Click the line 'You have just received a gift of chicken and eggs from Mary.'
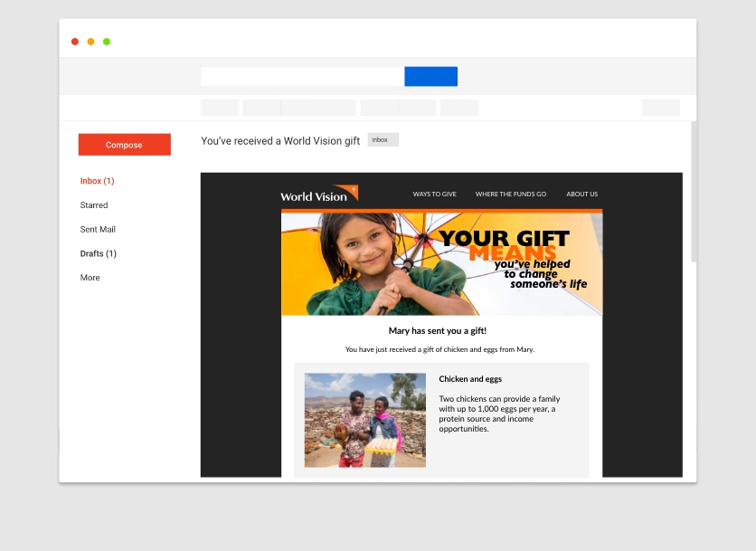The width and height of the screenshot is (756, 551). point(439,349)
